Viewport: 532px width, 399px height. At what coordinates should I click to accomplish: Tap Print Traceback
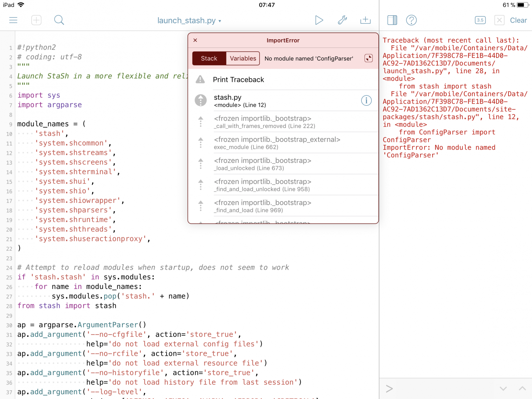click(238, 80)
